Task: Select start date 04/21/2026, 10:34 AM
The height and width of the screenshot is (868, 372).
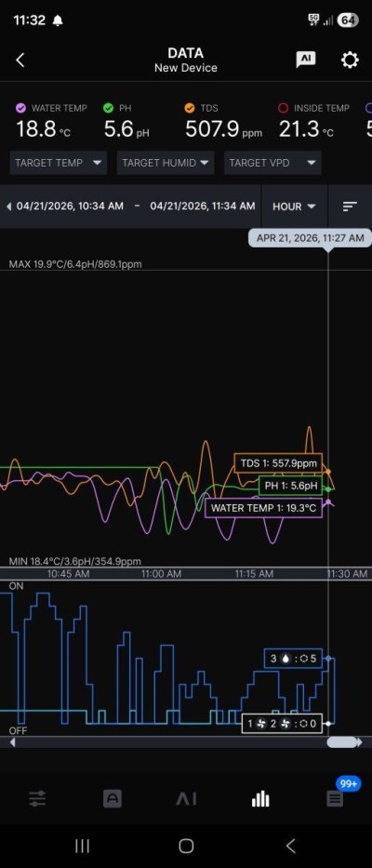Action: point(70,206)
